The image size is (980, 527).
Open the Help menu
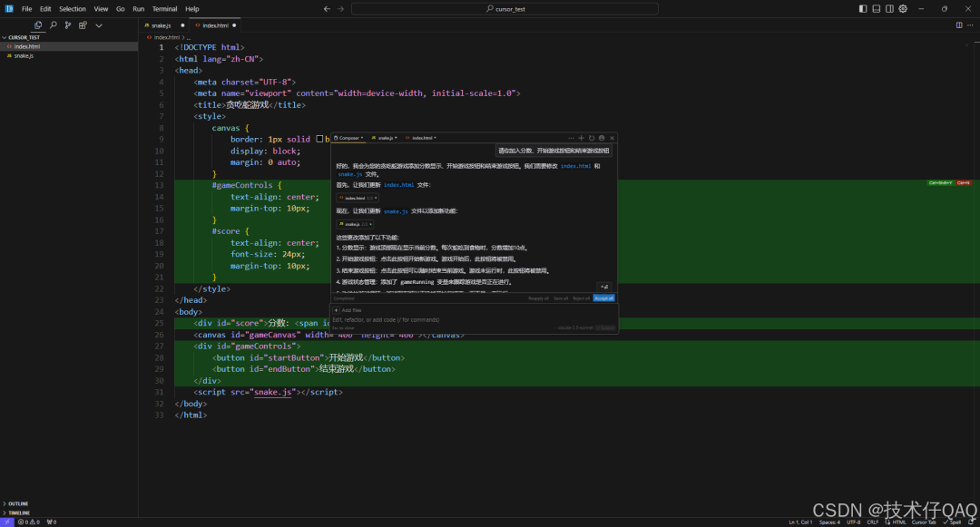pos(191,9)
